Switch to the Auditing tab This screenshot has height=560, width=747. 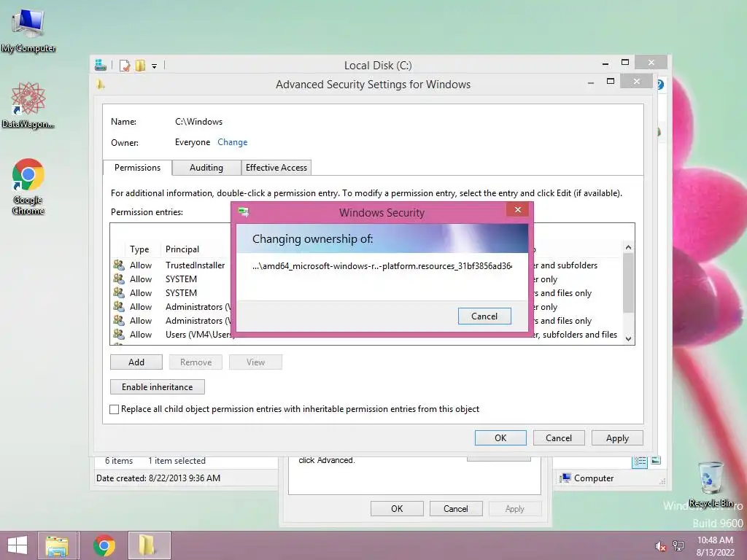(206, 168)
